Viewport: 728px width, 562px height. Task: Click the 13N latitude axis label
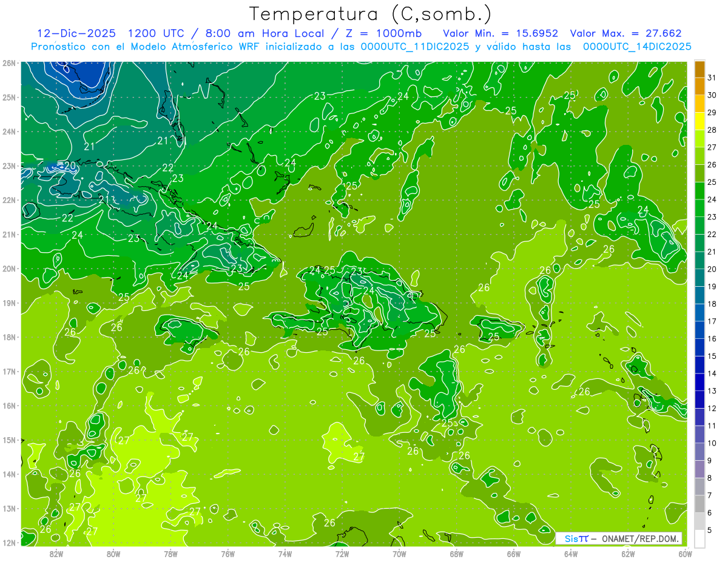tap(9, 508)
